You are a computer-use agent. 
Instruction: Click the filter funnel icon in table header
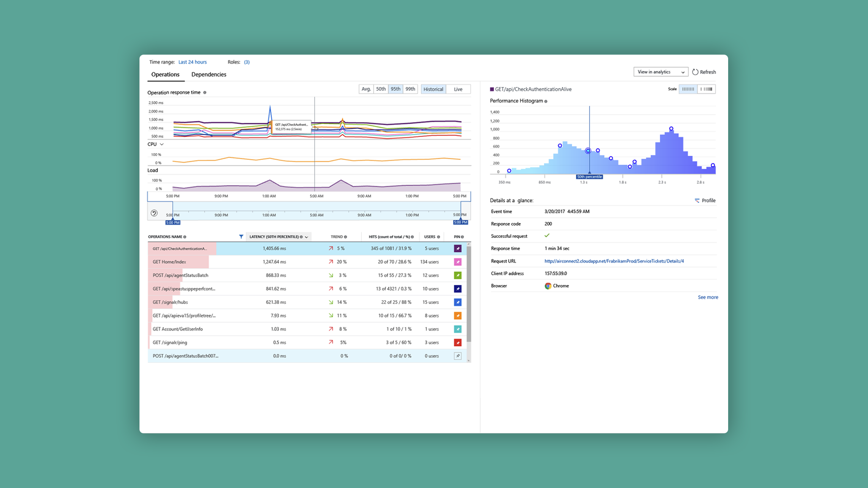241,237
